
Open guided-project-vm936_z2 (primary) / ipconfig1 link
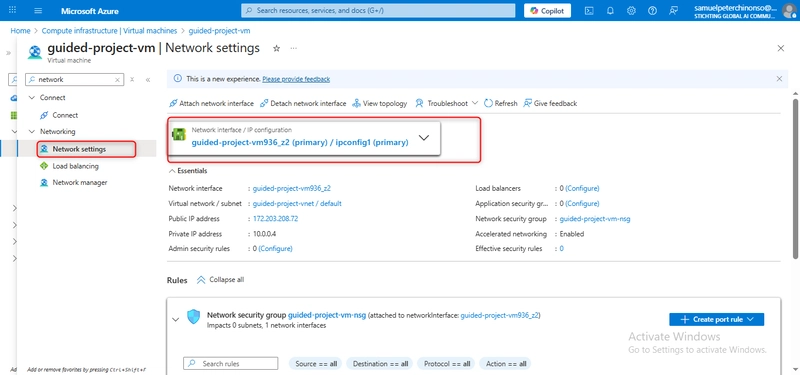300,143
